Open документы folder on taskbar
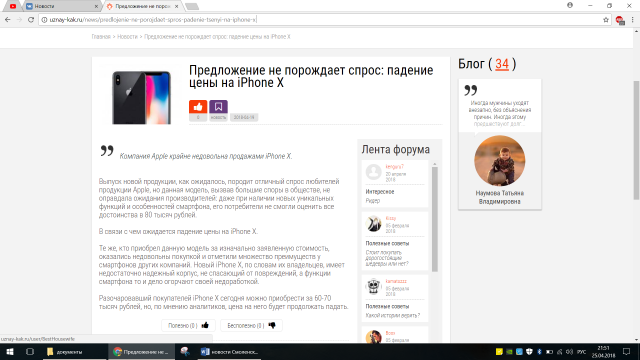640x360 pixels. [75, 351]
